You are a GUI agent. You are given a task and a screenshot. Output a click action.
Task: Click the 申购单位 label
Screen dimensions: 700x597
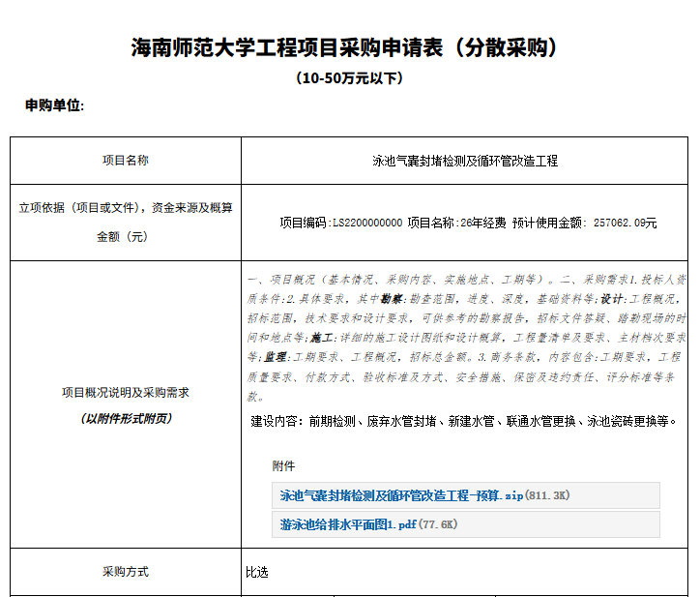54,104
